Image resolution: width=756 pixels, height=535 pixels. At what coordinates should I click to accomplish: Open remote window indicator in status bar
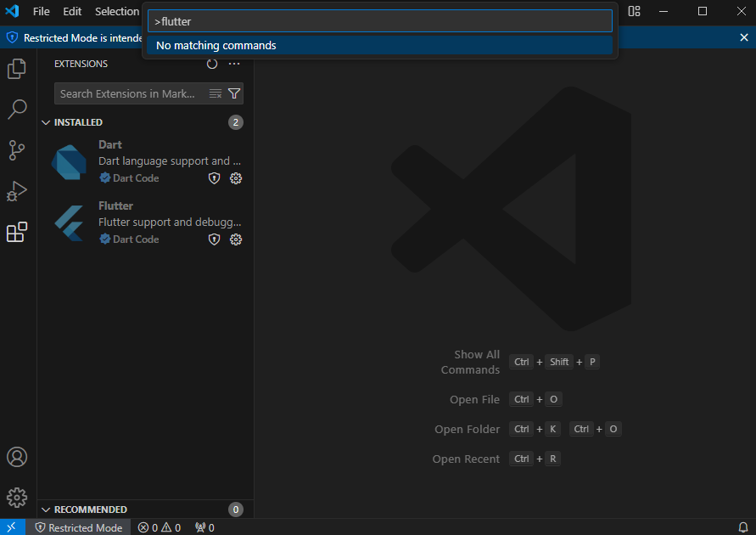coord(12,527)
